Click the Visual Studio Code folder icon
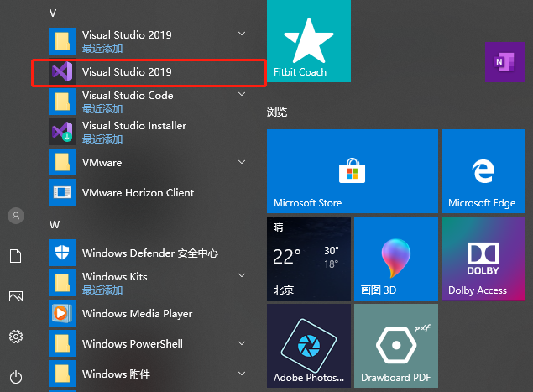533x392 pixels. point(62,102)
